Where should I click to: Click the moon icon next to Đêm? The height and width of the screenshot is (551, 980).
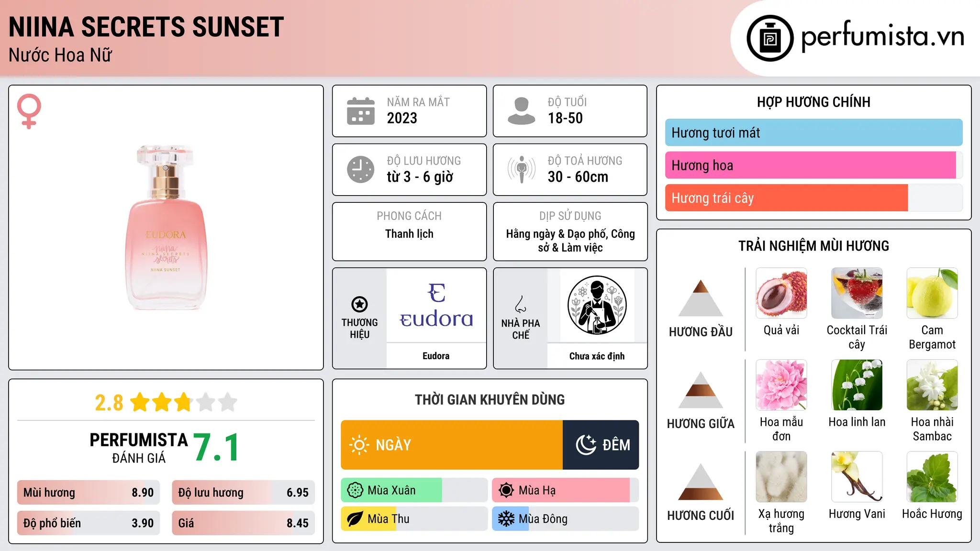[586, 445]
